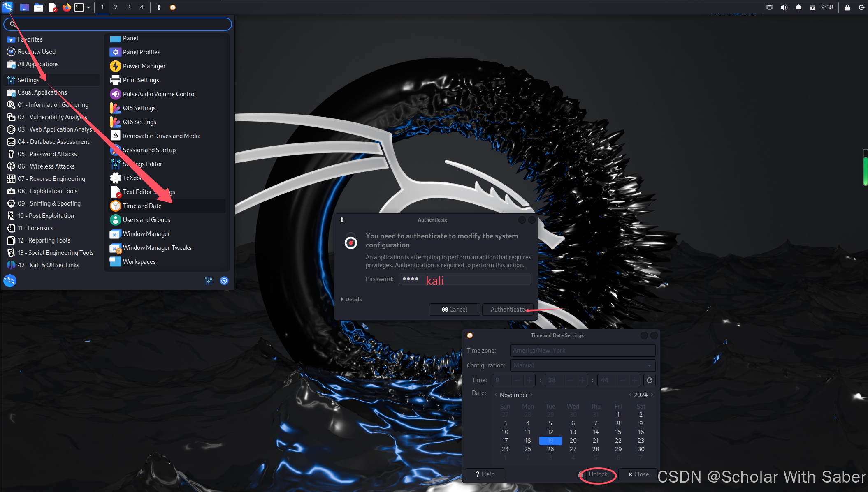Click the volume speaker tray icon
Screen dimensions: 868x492
point(784,7)
